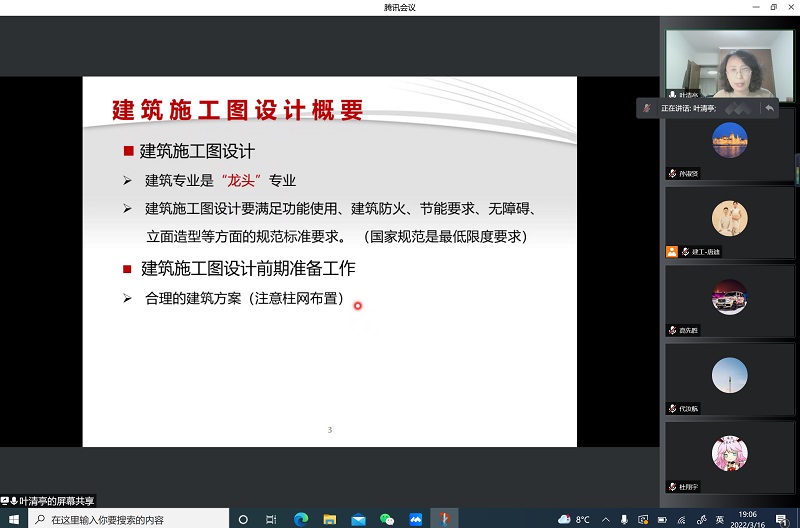This screenshot has width=800, height=528.
Task: Open the Windows Start menu
Action: (14, 519)
